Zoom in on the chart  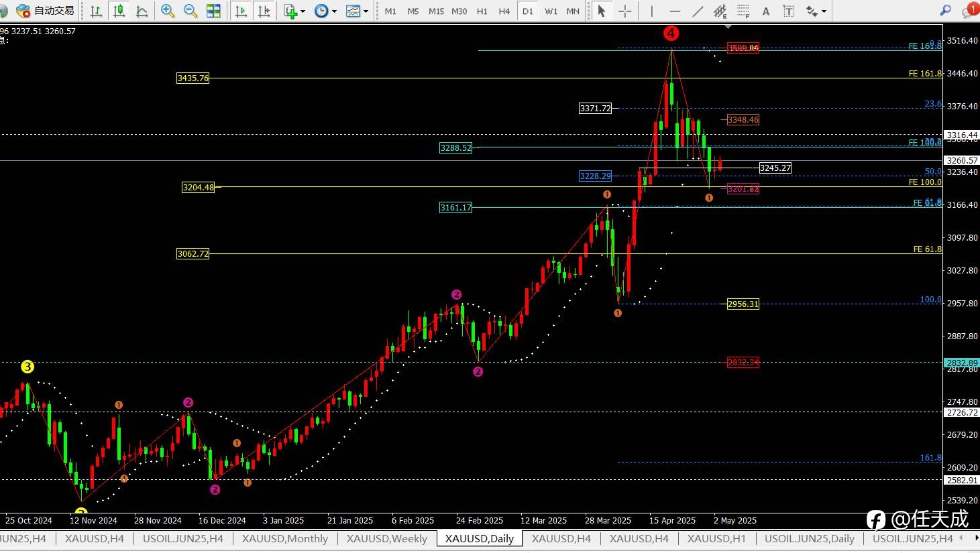[168, 11]
